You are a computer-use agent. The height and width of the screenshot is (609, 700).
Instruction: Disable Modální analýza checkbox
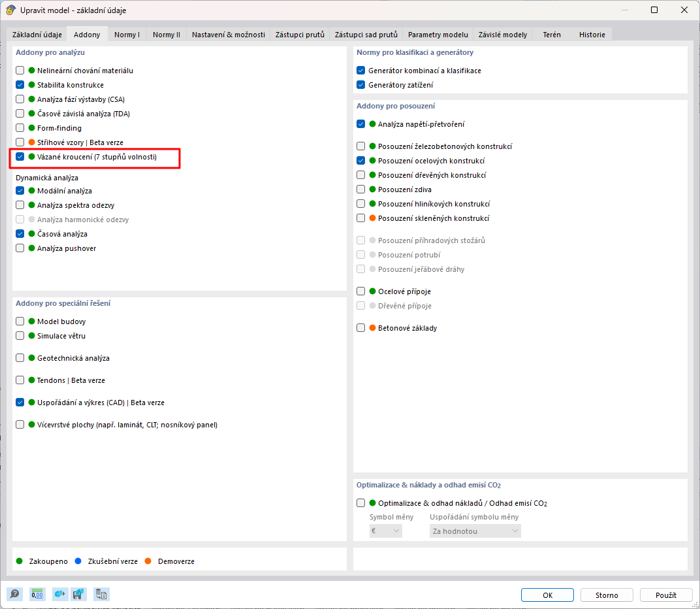[x=20, y=191]
